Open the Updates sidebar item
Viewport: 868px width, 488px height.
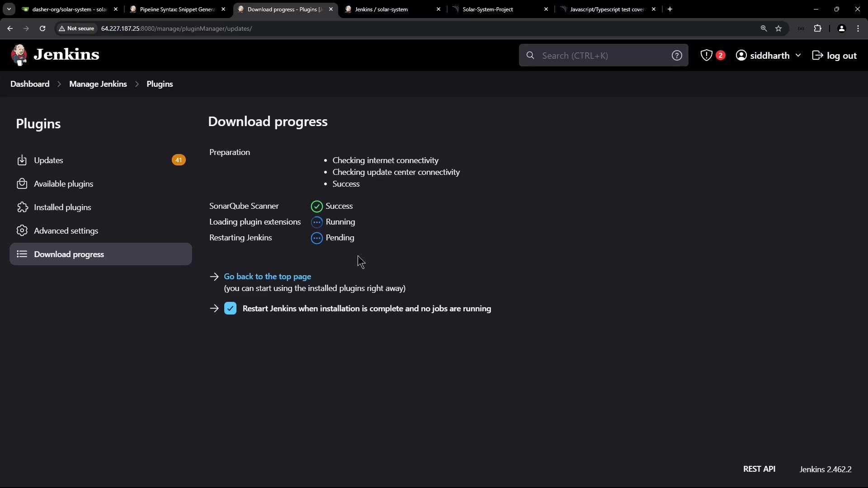(x=48, y=160)
